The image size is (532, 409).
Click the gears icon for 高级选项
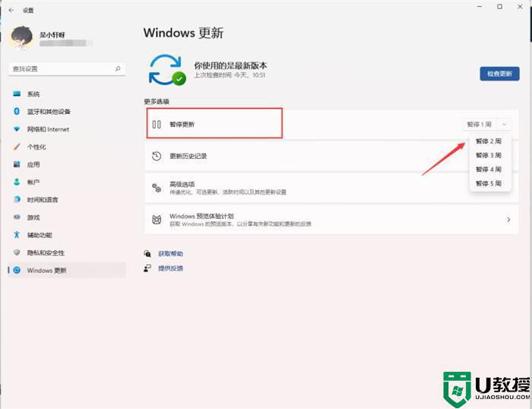coord(157,188)
